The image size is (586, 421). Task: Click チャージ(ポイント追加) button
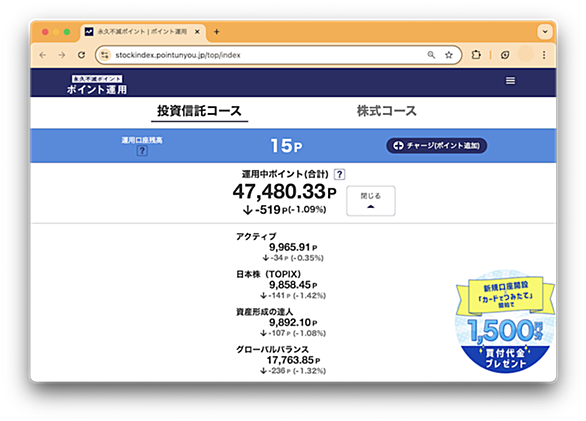point(437,145)
